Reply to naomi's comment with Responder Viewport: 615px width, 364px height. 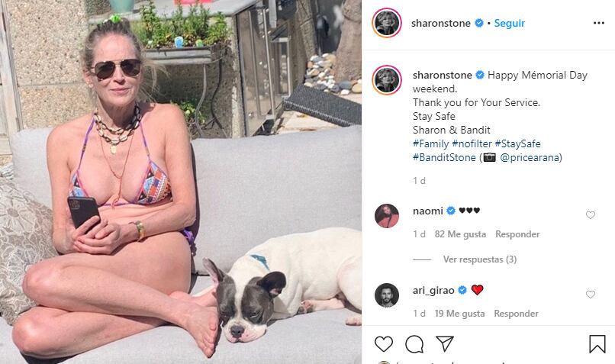(517, 234)
